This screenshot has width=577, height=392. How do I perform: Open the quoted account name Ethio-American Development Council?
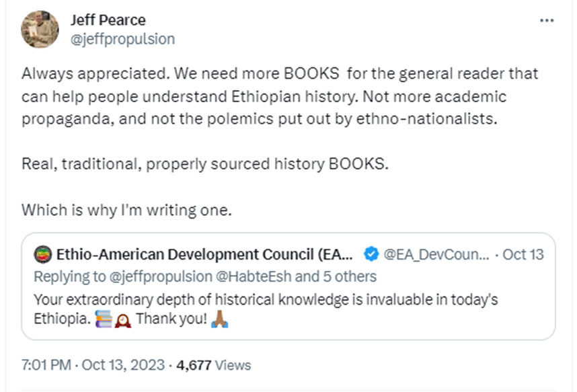click(204, 254)
